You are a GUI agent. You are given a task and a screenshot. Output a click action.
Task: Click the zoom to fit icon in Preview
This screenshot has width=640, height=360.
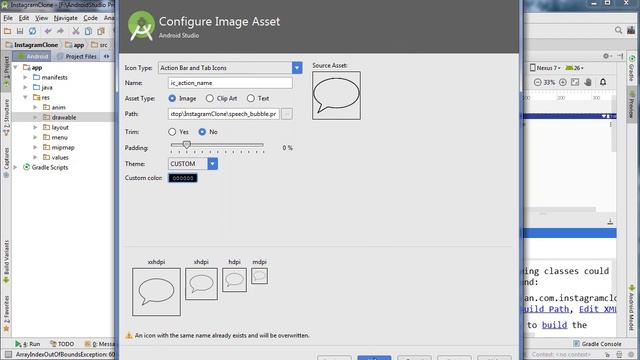click(x=575, y=82)
